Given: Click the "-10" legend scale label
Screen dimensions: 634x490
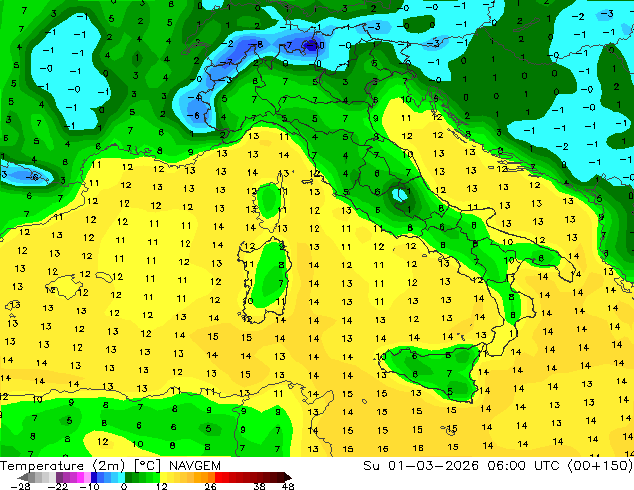Looking at the screenshot, I should [89, 486].
